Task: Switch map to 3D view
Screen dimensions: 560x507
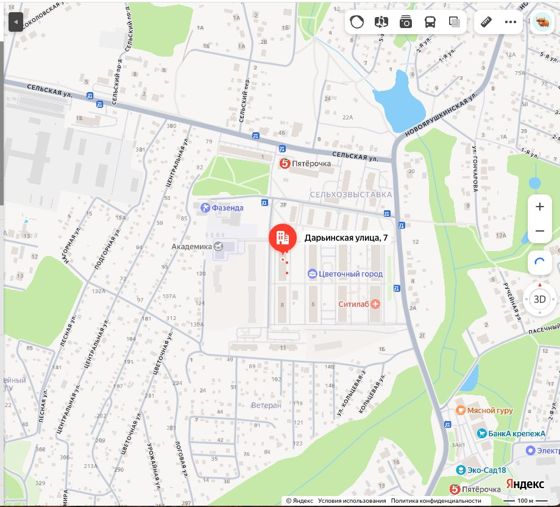Action: [540, 299]
